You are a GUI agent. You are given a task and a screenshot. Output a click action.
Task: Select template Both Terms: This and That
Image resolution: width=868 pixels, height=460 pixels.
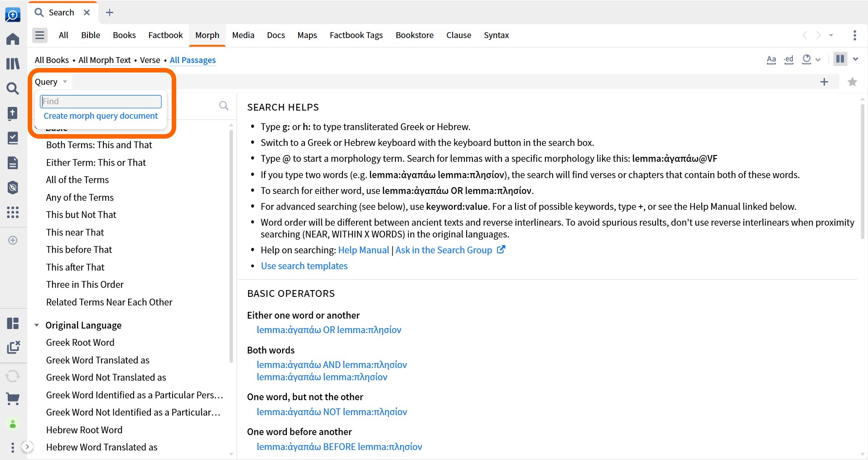point(99,145)
